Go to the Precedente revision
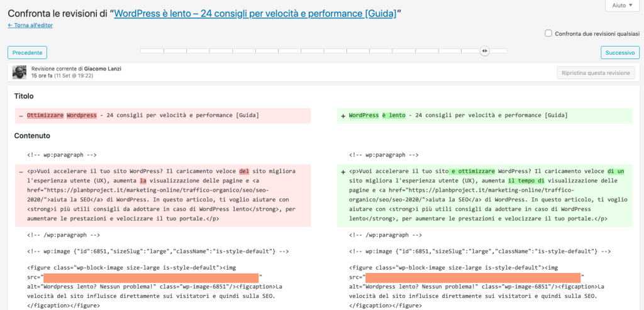 (x=27, y=53)
